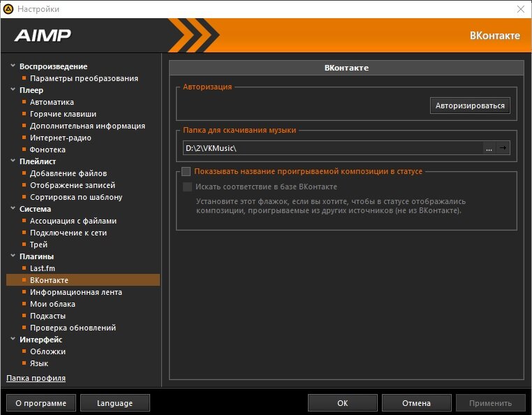Open Добавление файлов settings

pos(68,173)
